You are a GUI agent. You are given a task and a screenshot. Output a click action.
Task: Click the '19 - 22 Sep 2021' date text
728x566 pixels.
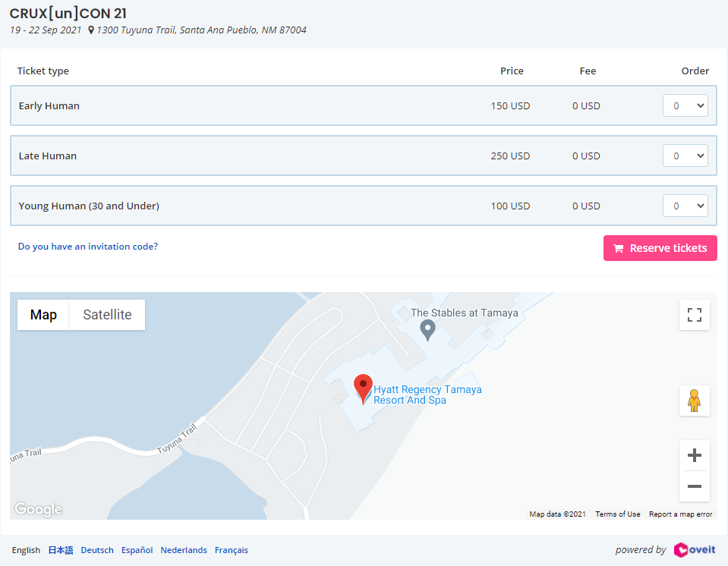pos(46,30)
